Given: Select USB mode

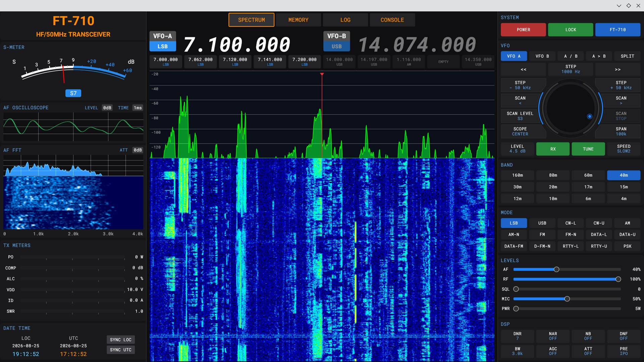Looking at the screenshot, I should point(542,223).
